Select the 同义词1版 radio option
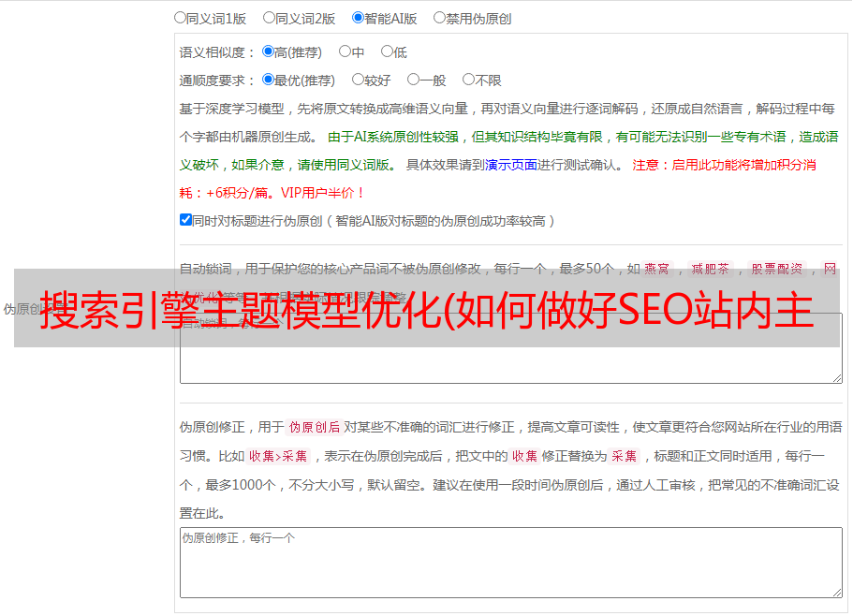The height and width of the screenshot is (616, 853). tap(180, 18)
